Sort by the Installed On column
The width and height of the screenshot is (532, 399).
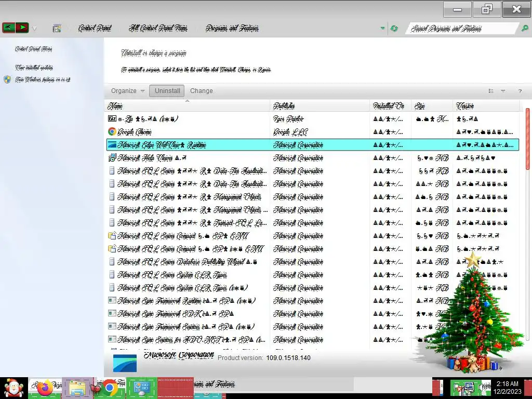point(390,106)
